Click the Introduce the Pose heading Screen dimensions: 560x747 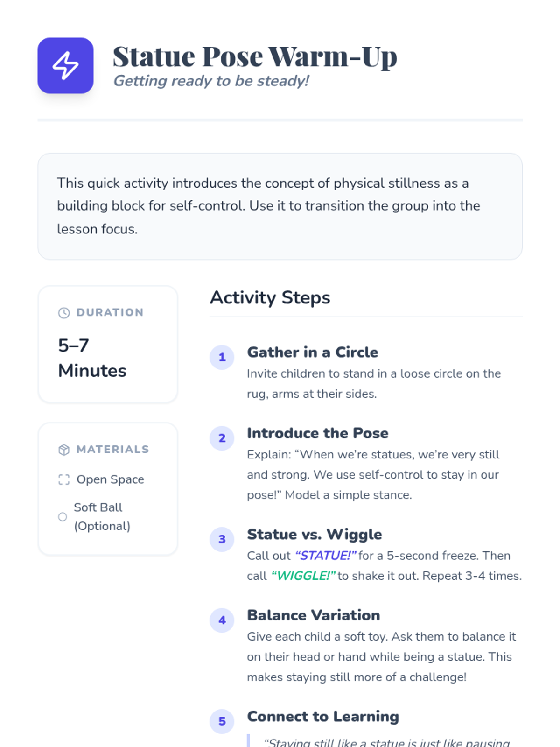tap(318, 433)
